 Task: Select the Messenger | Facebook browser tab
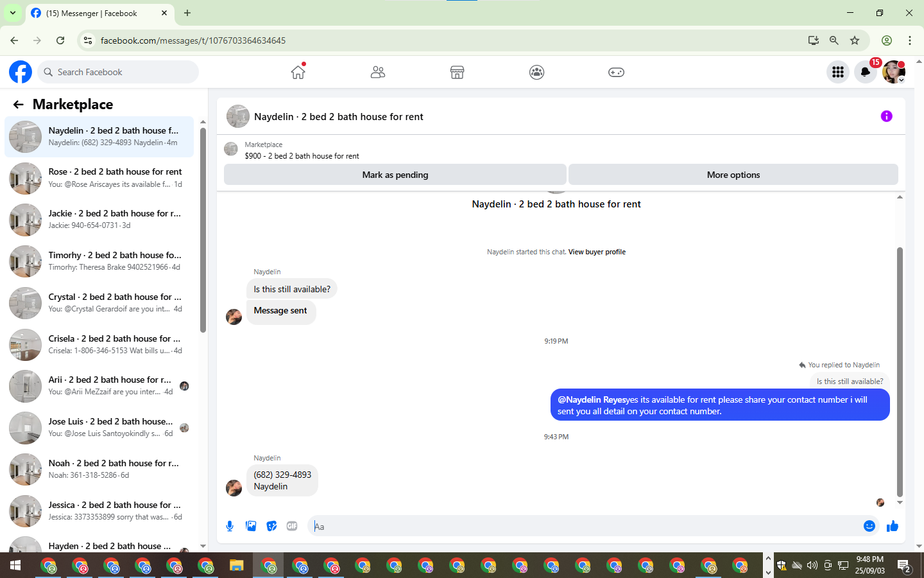[x=99, y=13]
